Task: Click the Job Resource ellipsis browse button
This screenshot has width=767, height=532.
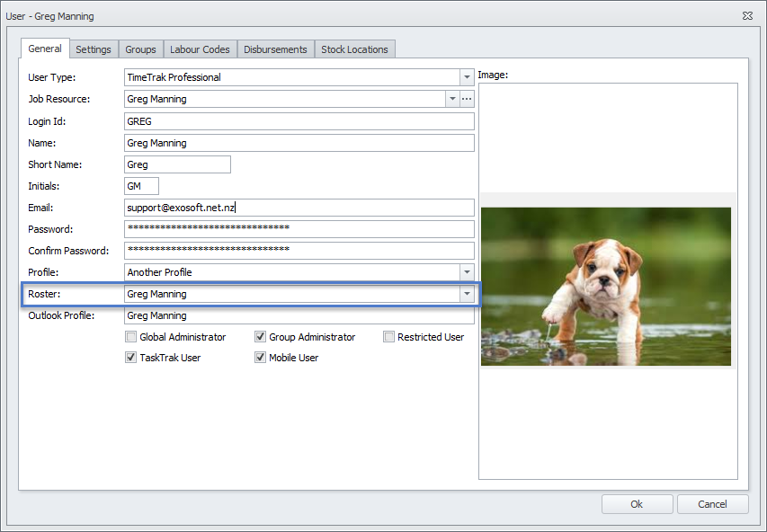Action: click(467, 100)
